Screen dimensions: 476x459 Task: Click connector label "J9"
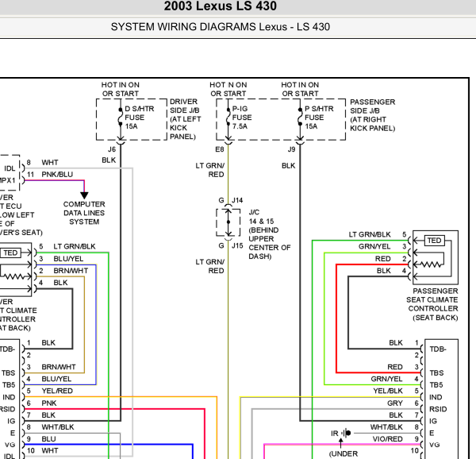[291, 149]
